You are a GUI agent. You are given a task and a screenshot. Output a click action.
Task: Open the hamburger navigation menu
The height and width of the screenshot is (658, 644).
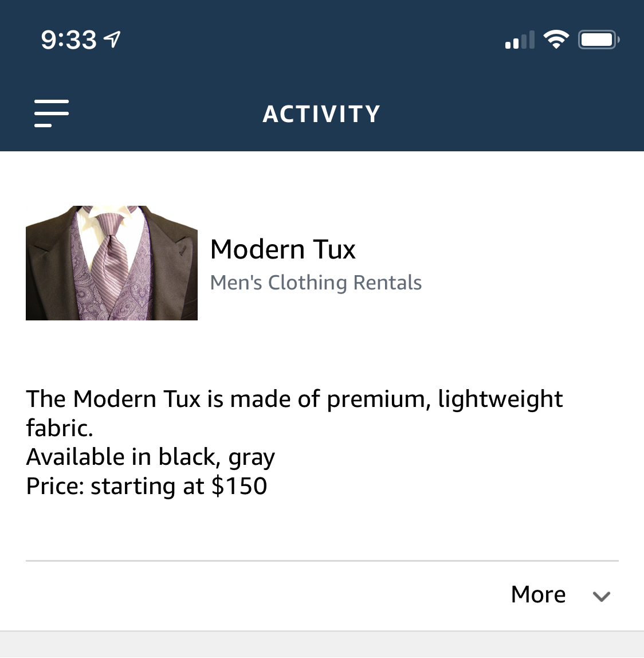tap(52, 113)
